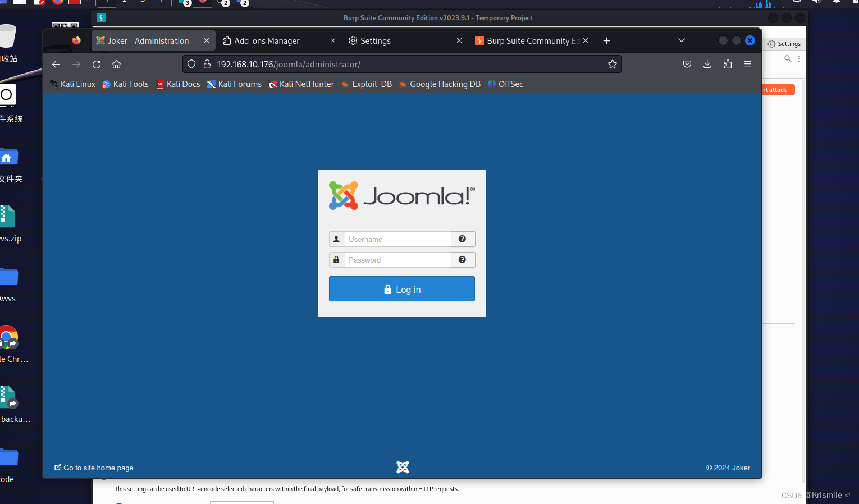This screenshot has height=504, width=859.
Task: Click the Firefox logo left of tabs
Action: pyautogui.click(x=76, y=40)
